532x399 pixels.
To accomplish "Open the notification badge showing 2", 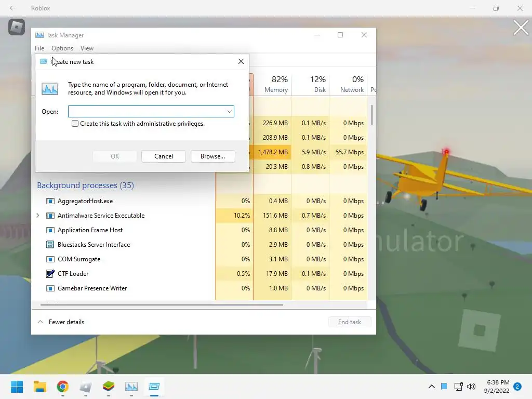I will tap(517, 387).
